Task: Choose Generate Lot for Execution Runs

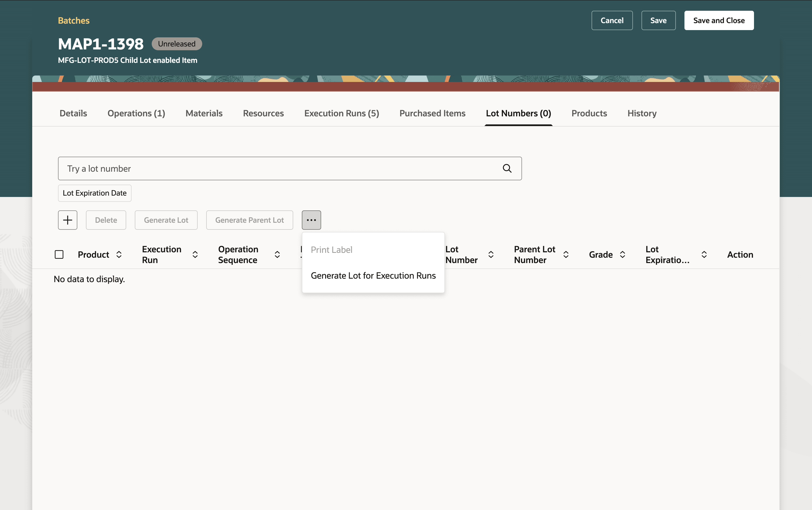Action: (373, 276)
